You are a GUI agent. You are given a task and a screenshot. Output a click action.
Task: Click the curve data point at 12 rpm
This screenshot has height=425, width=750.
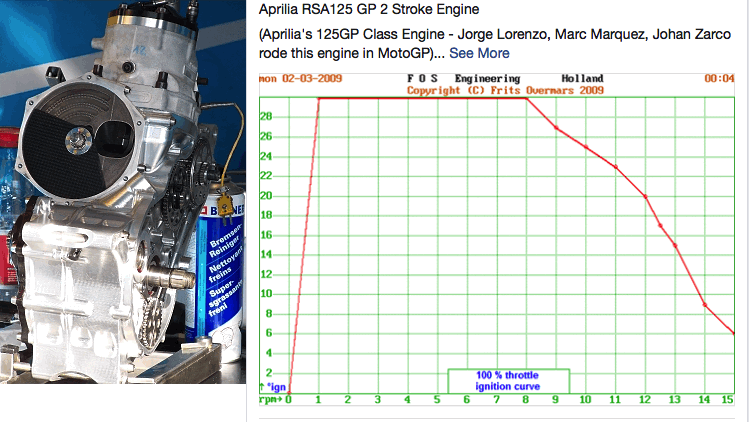point(645,196)
